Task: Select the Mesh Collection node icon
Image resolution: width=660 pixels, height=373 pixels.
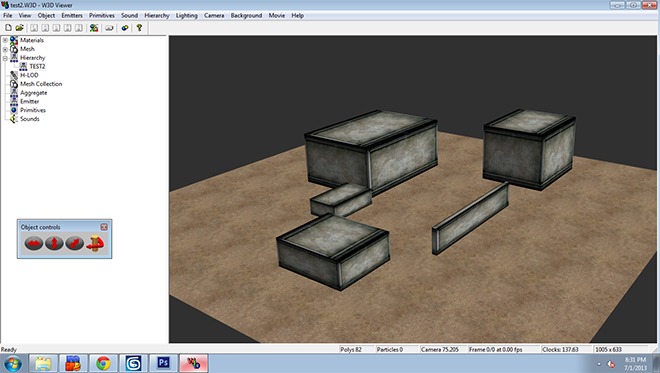Action: click(x=14, y=84)
